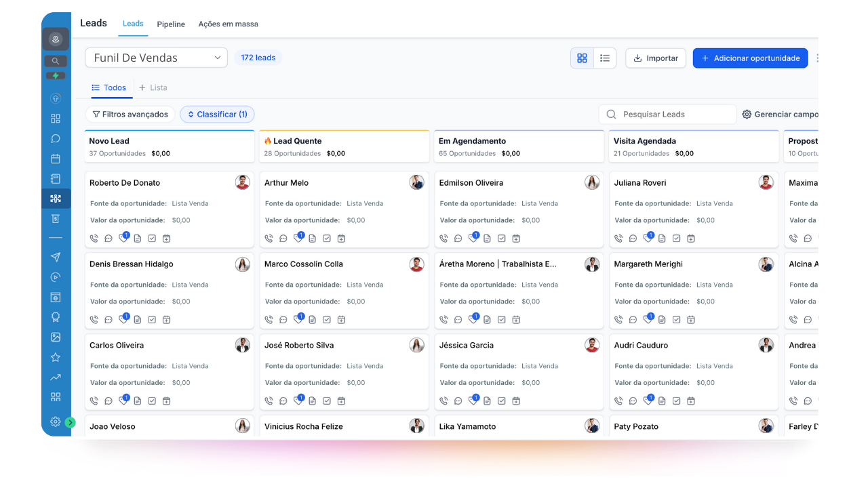Open the calendar icon in the sidebar
868x488 pixels.
point(56,159)
